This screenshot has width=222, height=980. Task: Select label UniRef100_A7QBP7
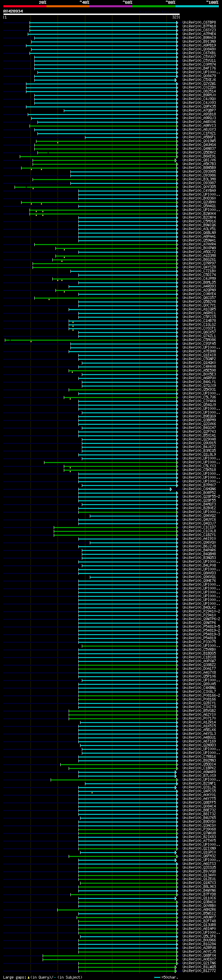click(x=199, y=110)
